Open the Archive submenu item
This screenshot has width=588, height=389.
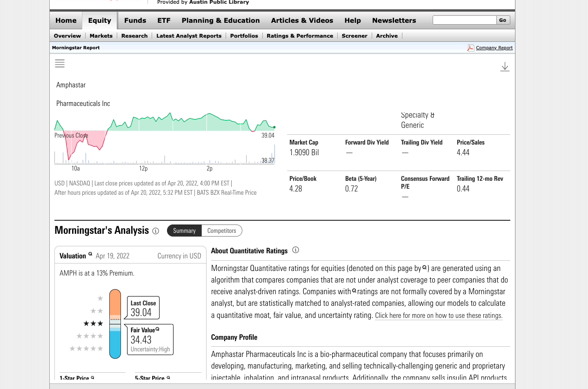coord(387,36)
